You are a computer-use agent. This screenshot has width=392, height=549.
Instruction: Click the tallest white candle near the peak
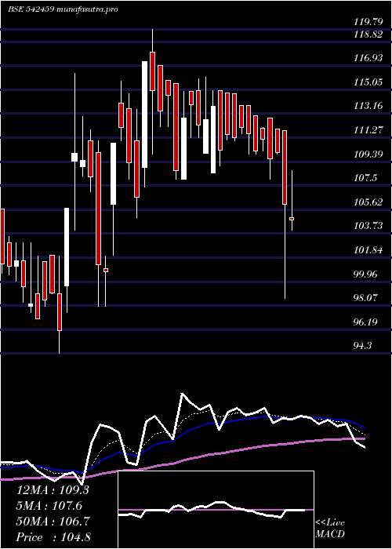(x=144, y=115)
